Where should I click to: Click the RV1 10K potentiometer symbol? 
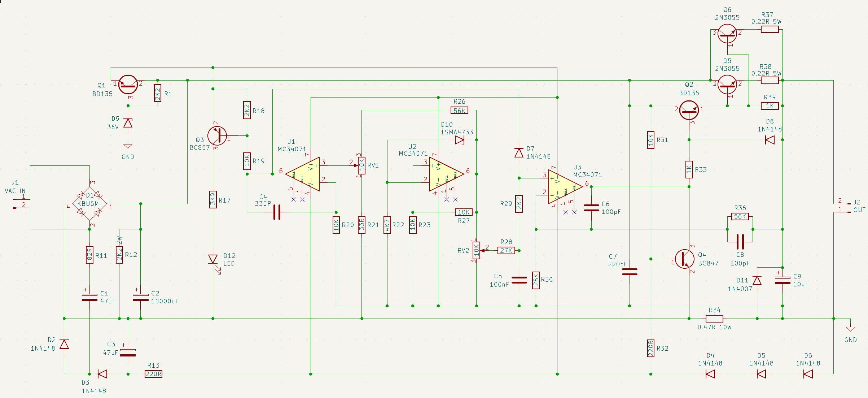pyautogui.click(x=361, y=165)
